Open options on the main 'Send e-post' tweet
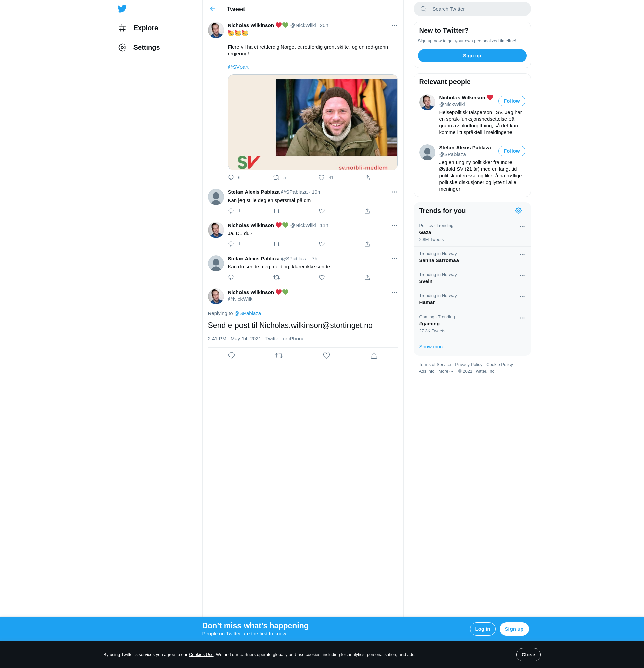The width and height of the screenshot is (644, 668). coord(394,292)
